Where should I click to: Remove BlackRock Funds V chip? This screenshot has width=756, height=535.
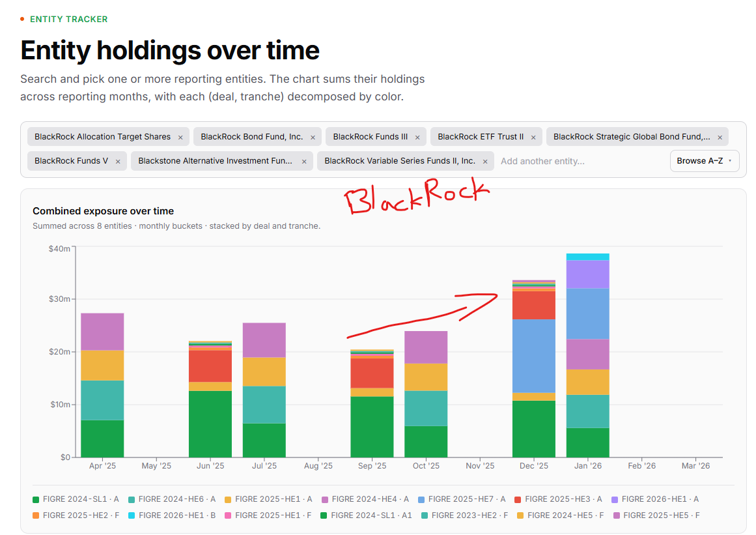[118, 162]
